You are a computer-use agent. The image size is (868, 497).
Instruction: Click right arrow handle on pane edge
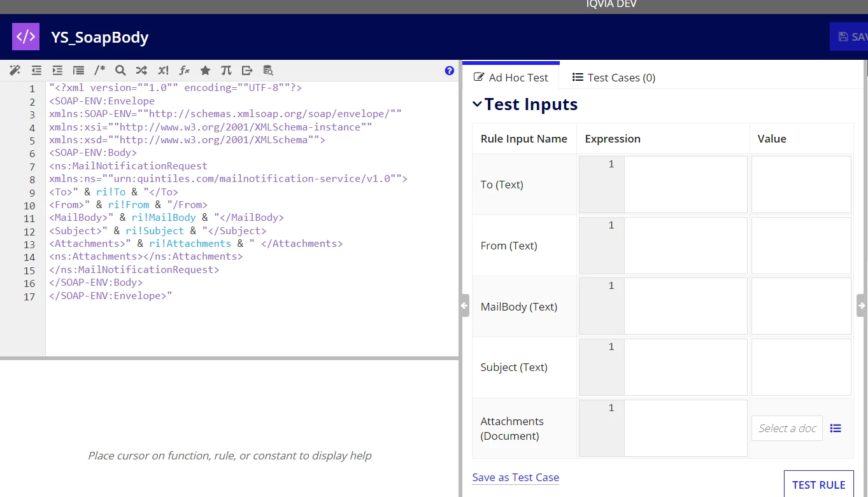862,305
